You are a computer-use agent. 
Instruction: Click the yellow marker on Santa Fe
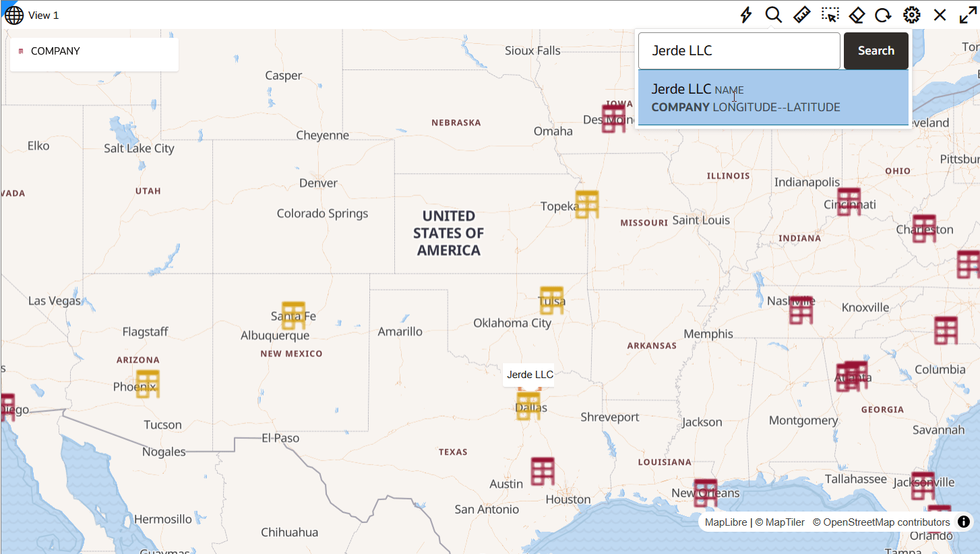click(293, 315)
